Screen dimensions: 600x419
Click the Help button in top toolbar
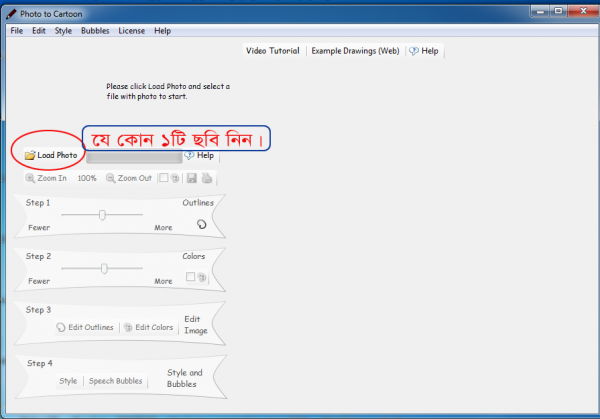(424, 51)
